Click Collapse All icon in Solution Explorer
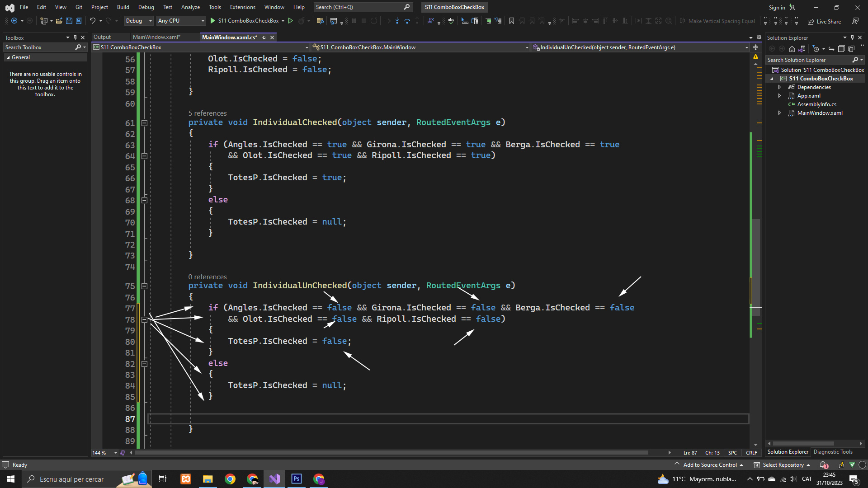 click(x=841, y=49)
